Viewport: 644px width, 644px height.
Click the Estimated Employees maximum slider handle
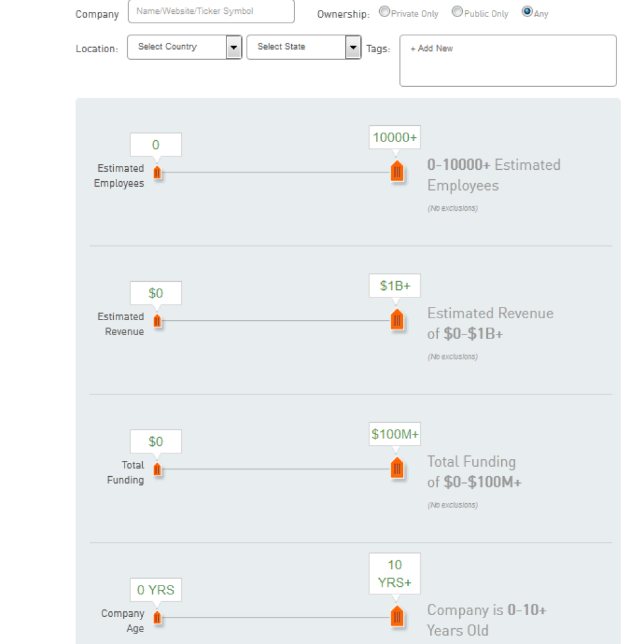pos(396,172)
